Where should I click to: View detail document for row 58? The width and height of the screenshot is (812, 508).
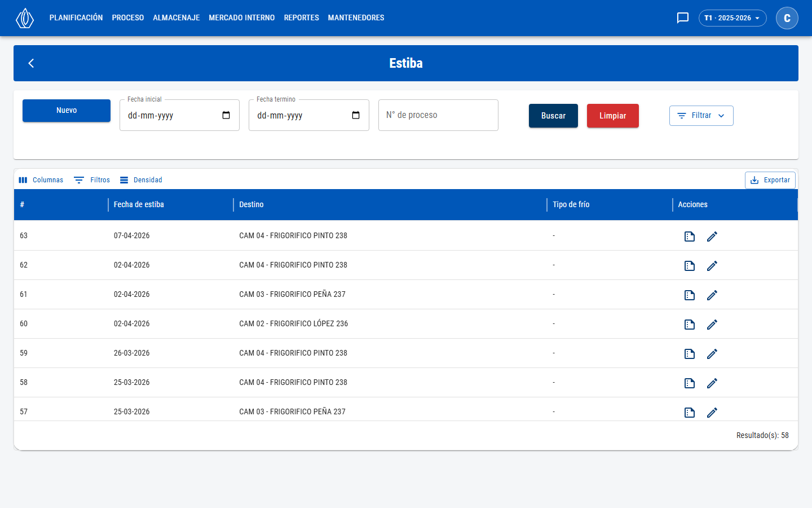click(690, 383)
